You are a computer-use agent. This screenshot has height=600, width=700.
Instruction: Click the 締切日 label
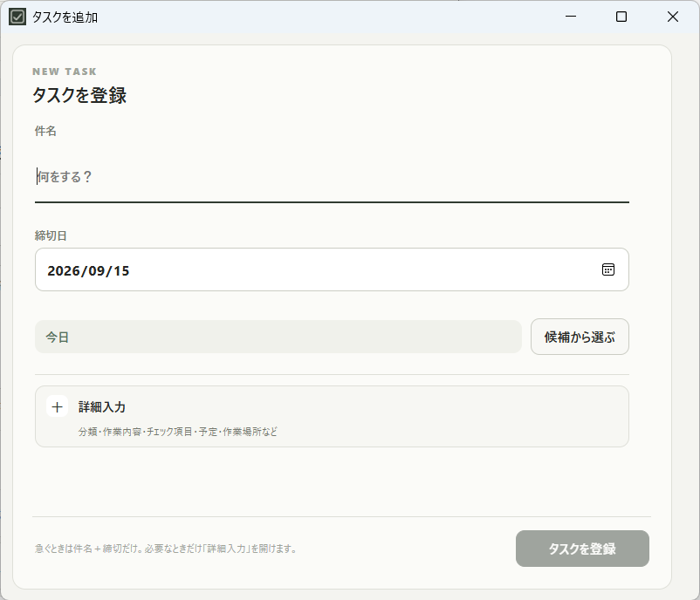coord(51,235)
